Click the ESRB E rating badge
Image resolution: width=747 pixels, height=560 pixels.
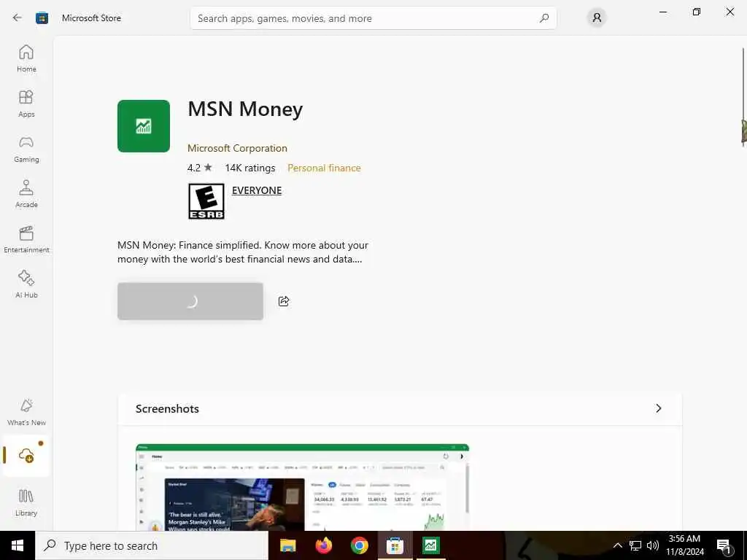[206, 201]
